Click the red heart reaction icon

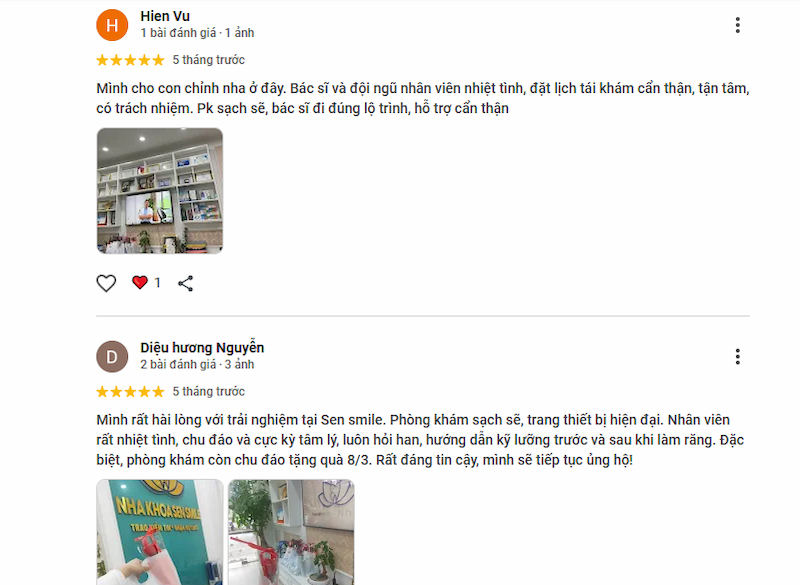pyautogui.click(x=139, y=283)
